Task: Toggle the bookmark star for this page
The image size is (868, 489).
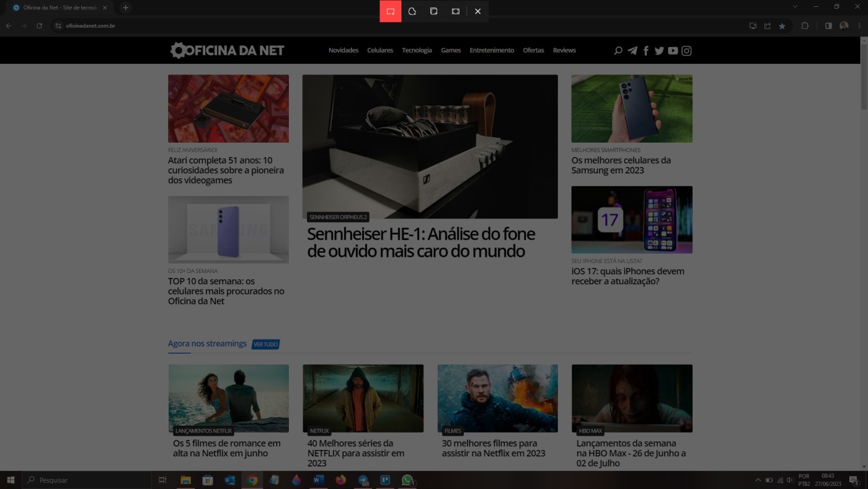Action: [782, 25]
